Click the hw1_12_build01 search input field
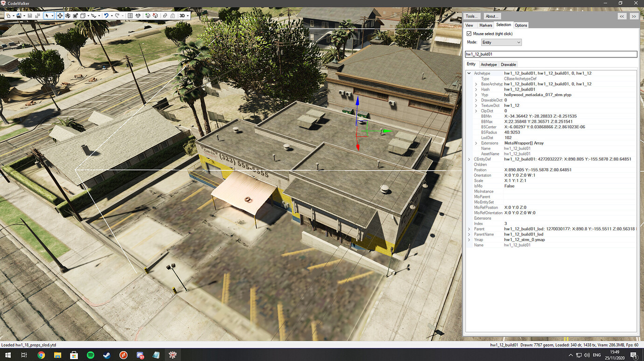This screenshot has width=644, height=361. pyautogui.click(x=551, y=54)
